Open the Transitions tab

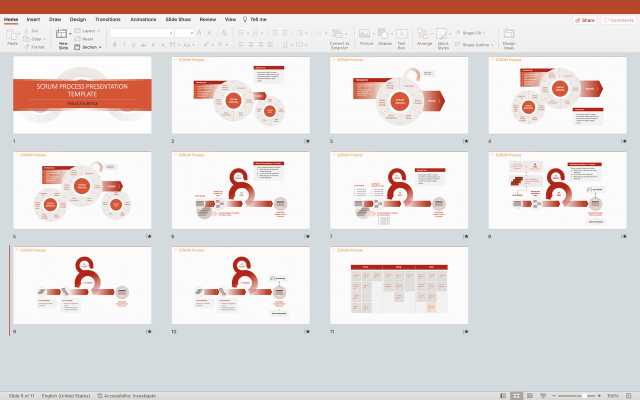[x=108, y=19]
